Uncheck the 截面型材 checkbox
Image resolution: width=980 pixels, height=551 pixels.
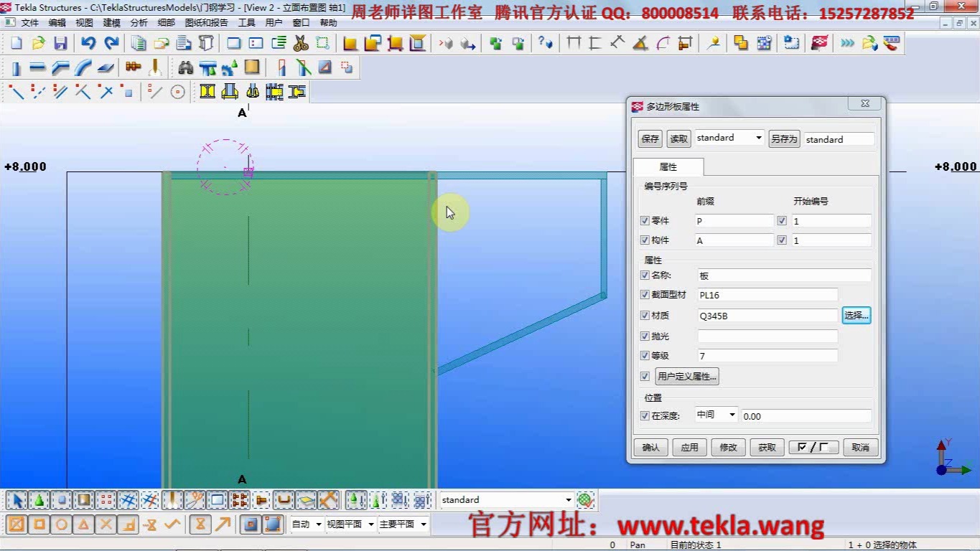pos(645,295)
